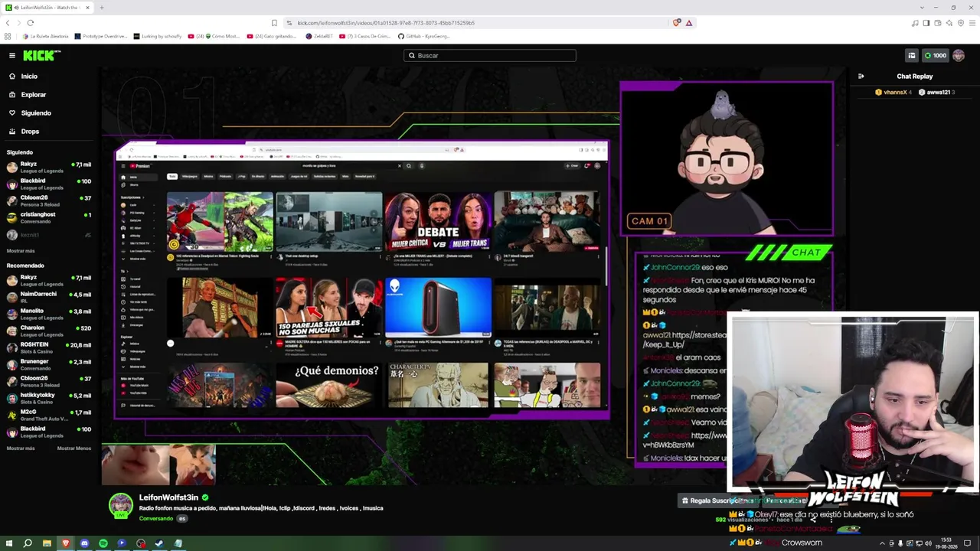980x551 pixels.
Task: Expand Siguiendo list with Mostrar más
Action: point(21,251)
